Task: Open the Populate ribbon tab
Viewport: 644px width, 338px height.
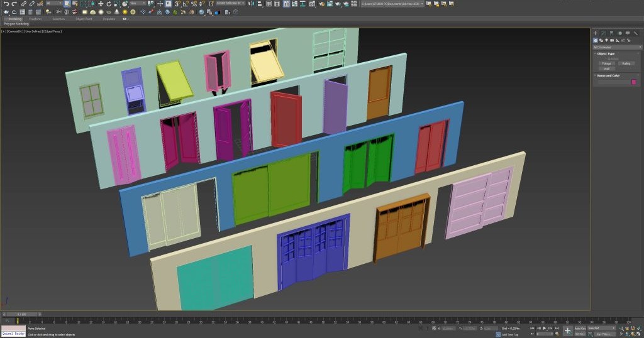Action: tap(109, 19)
